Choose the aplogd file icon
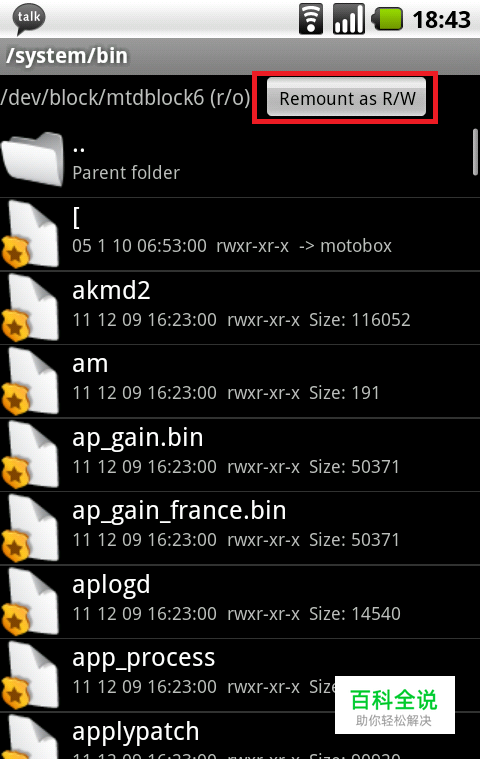 tap(31, 602)
